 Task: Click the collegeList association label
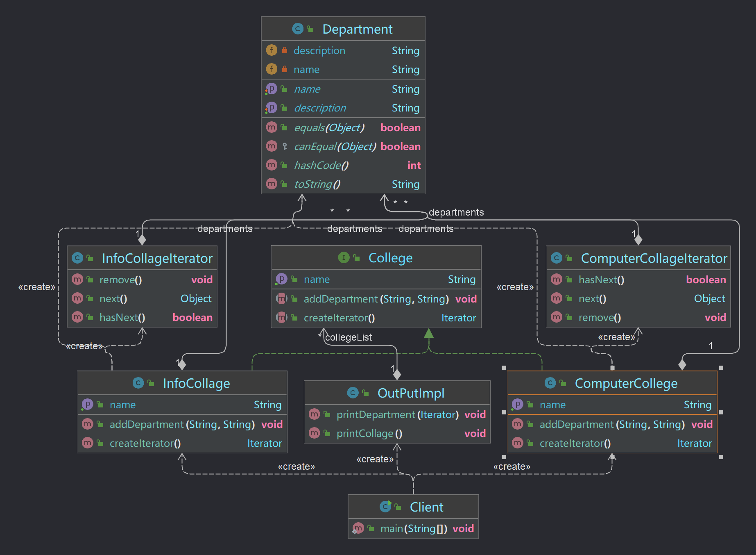pyautogui.click(x=349, y=337)
